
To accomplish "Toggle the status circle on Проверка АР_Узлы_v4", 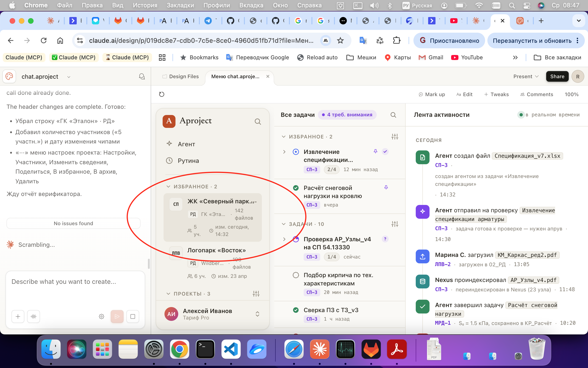I will [x=296, y=239].
